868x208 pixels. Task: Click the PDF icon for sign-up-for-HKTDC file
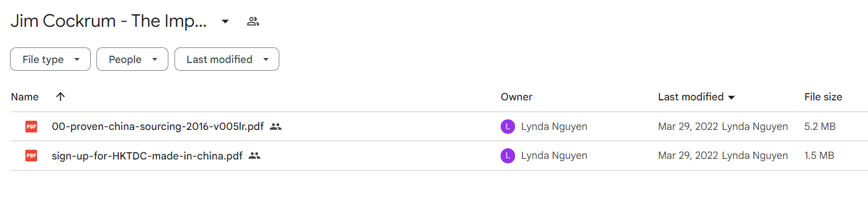[31, 156]
